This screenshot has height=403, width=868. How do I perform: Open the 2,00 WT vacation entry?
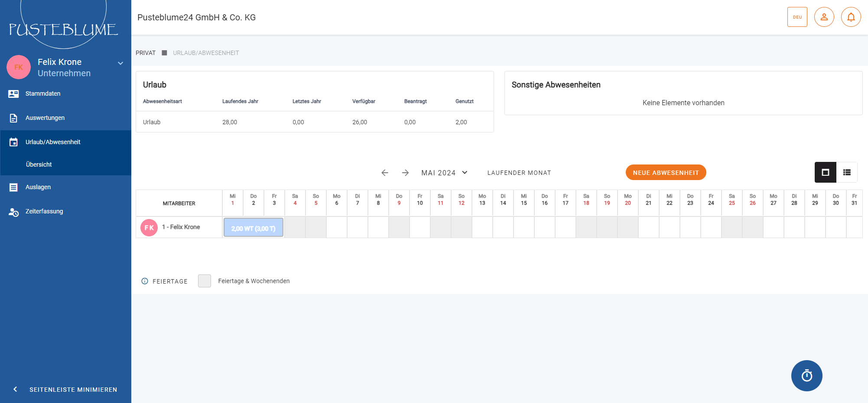click(x=253, y=228)
